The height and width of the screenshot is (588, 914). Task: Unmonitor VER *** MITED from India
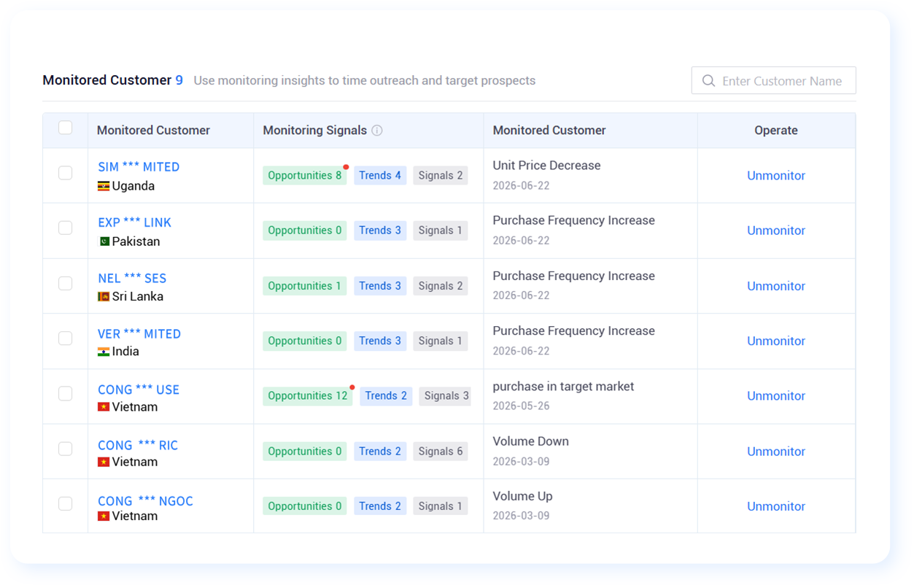(x=776, y=341)
